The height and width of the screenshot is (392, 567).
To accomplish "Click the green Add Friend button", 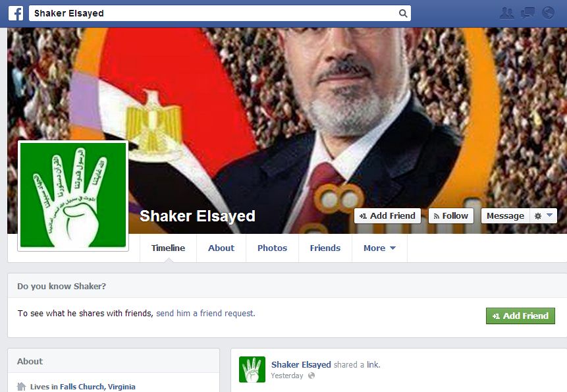I will pos(520,316).
